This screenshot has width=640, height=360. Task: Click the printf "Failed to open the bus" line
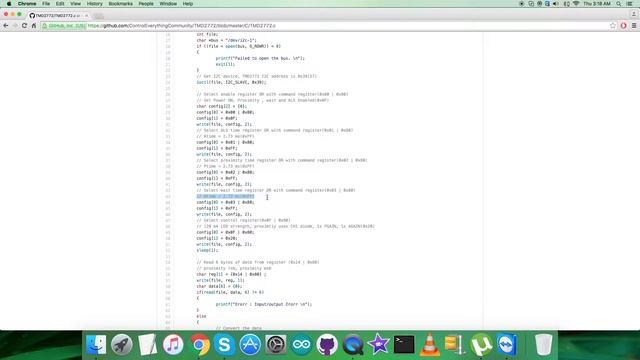[x=260, y=58]
